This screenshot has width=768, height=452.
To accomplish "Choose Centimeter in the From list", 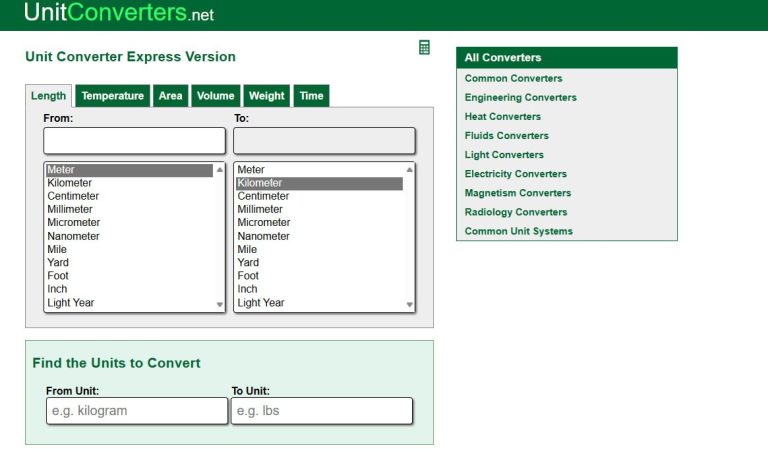I will 72,196.
